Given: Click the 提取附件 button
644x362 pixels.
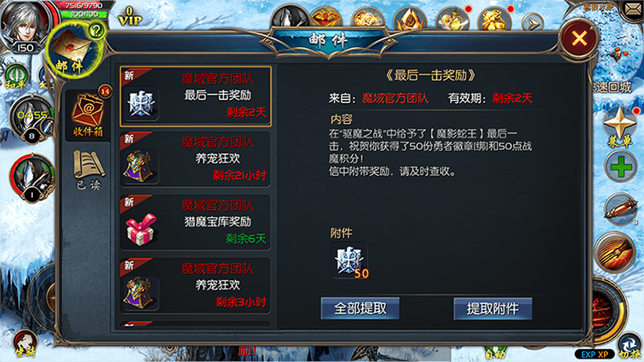Looking at the screenshot, I should tap(493, 309).
